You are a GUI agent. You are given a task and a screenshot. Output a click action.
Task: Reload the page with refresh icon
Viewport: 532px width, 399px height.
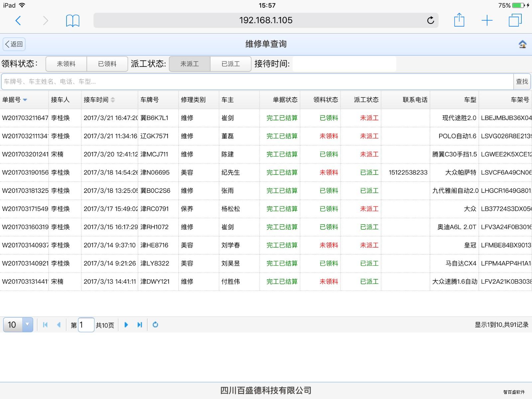point(431,21)
